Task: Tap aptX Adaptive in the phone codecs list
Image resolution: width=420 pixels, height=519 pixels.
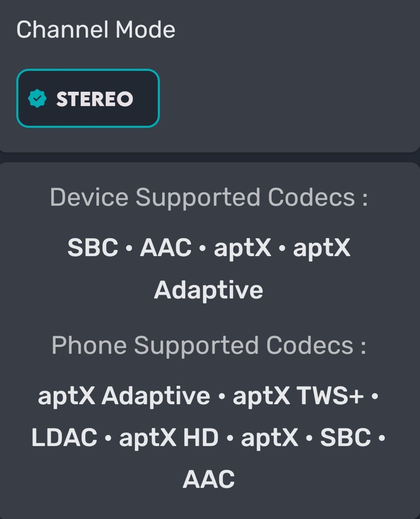Action: click(x=124, y=396)
